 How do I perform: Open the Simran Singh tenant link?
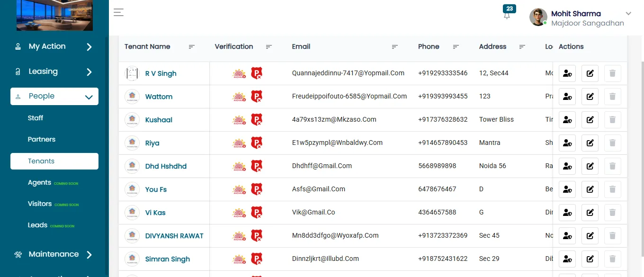168,259
